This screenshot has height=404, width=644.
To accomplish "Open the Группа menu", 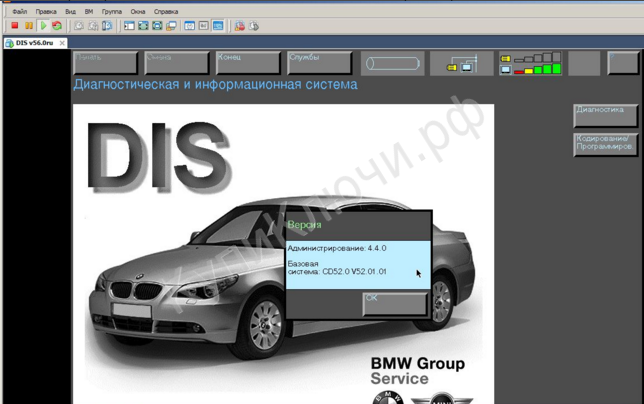I will 112,11.
